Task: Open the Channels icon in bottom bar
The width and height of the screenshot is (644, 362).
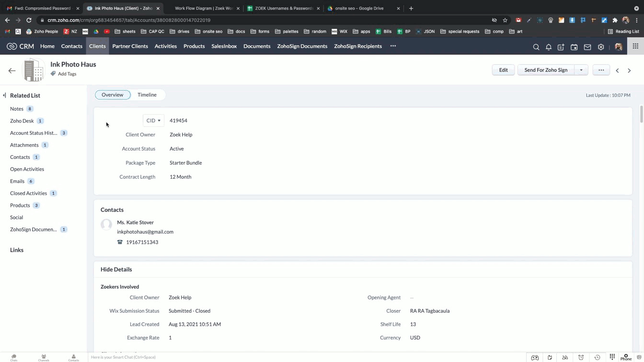Action: 44,357
